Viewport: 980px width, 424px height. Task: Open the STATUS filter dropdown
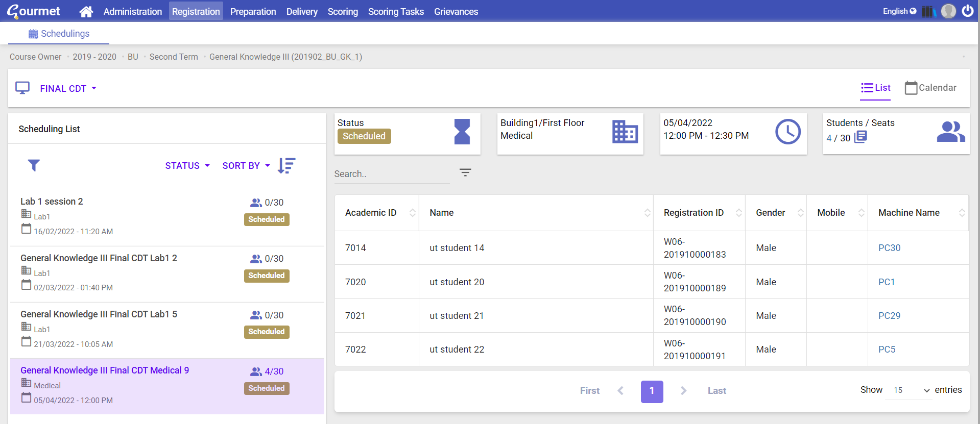187,166
